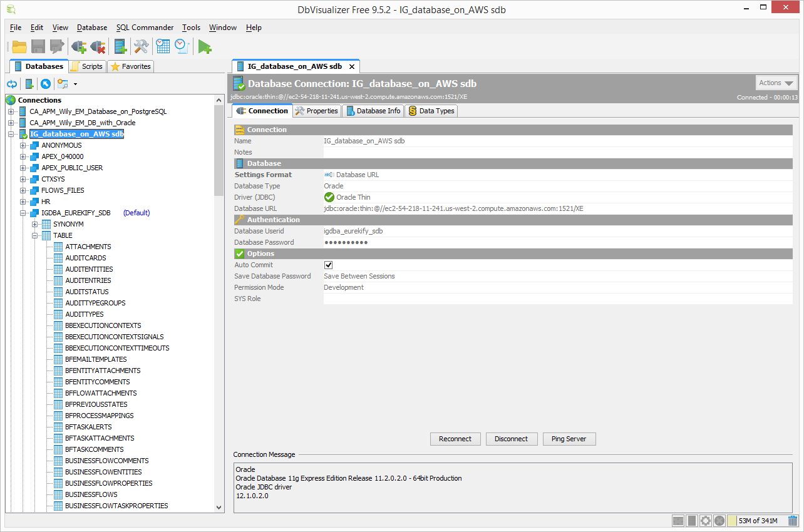Expand the CA_APM_Wily_EM_Database_on_PostgreSQL connection
Viewport: 804px width, 532px height.
[x=11, y=111]
